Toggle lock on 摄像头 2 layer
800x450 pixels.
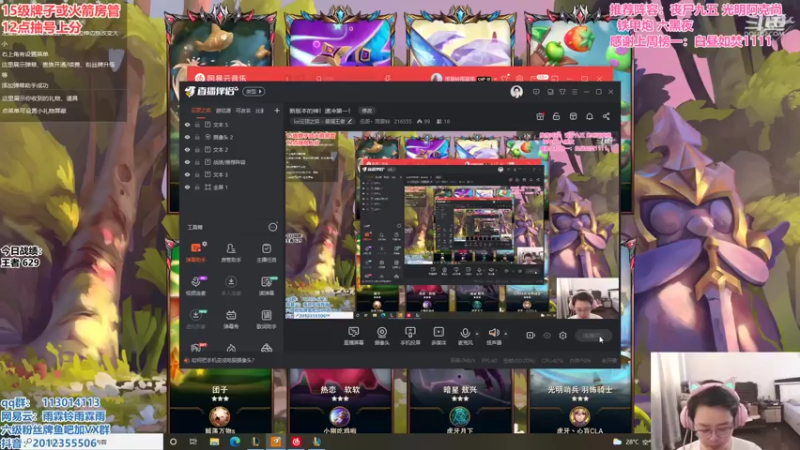point(197,137)
